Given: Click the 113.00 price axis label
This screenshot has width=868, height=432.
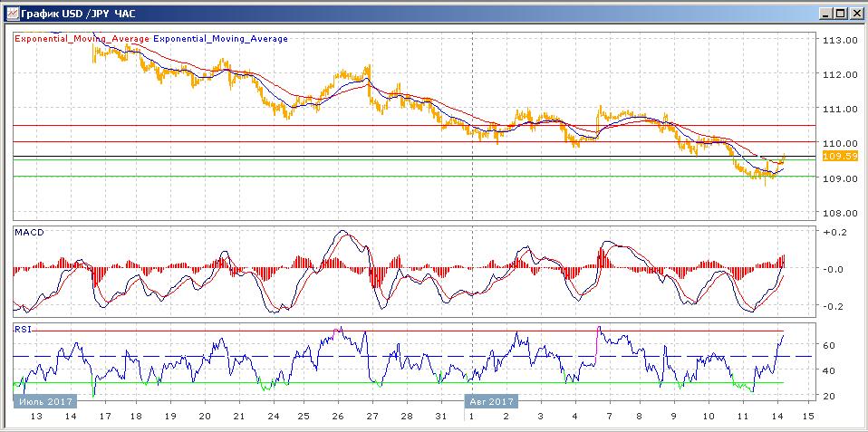Looking at the screenshot, I should [839, 40].
